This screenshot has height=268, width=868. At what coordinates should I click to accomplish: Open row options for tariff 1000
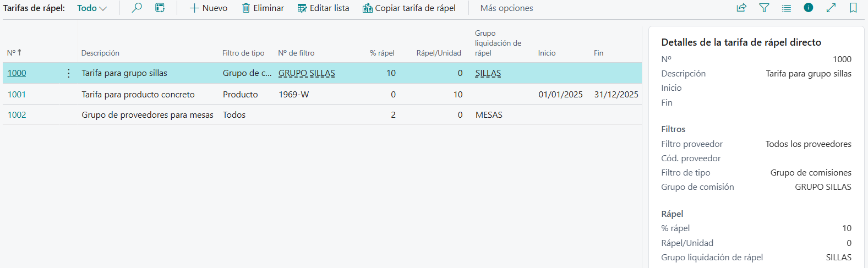[69, 73]
